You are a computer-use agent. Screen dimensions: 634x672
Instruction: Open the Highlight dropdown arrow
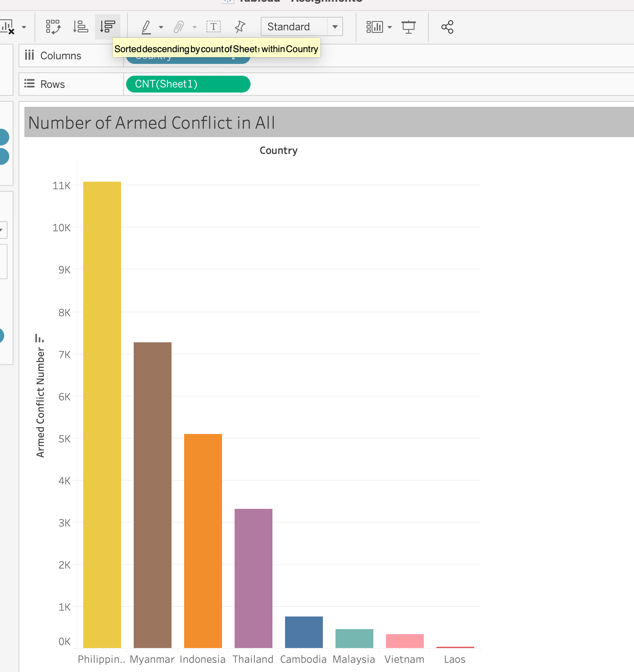click(x=161, y=27)
